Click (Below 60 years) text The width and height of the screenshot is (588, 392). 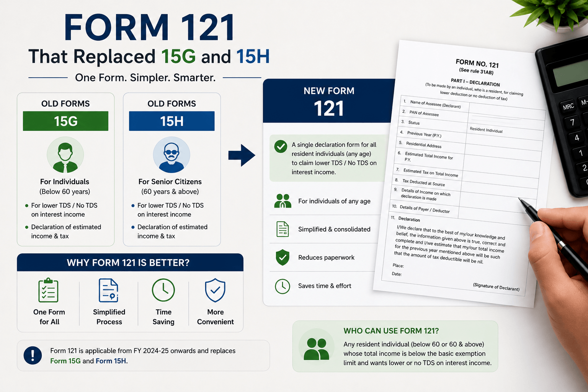tap(65, 192)
